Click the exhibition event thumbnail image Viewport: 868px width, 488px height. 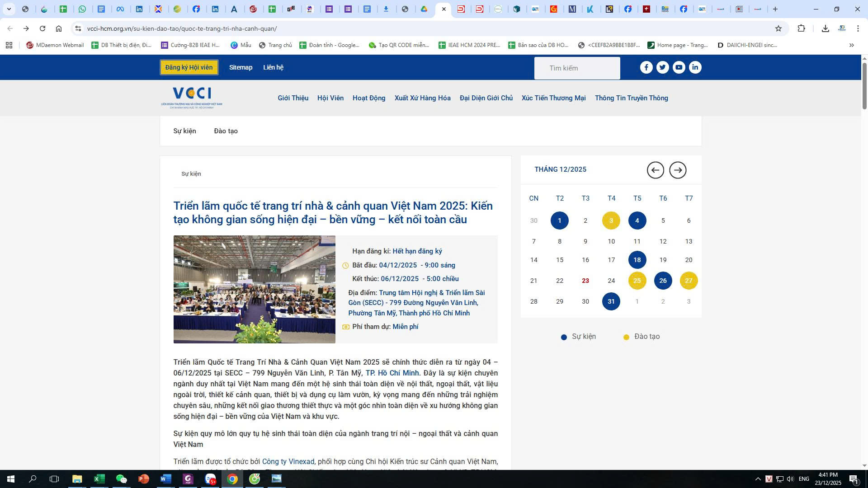pyautogui.click(x=254, y=289)
